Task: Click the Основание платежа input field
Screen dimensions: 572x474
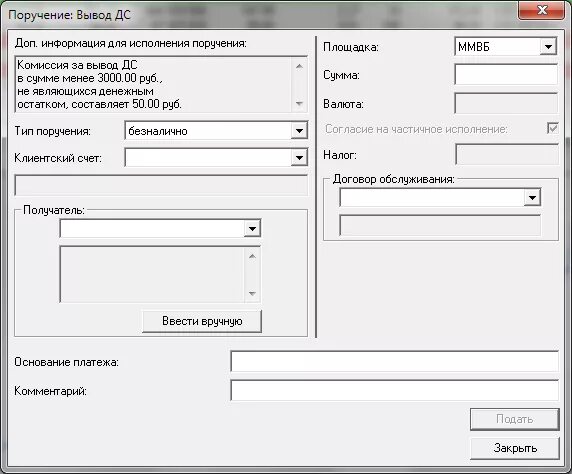Action: [x=394, y=362]
